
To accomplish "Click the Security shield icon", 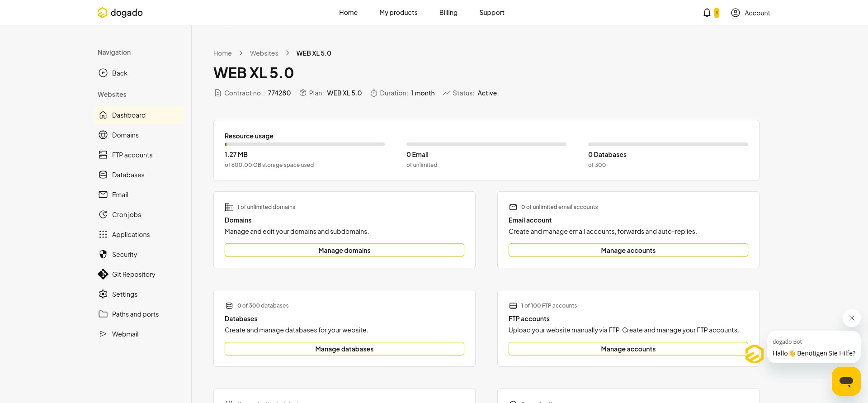I will (x=103, y=254).
